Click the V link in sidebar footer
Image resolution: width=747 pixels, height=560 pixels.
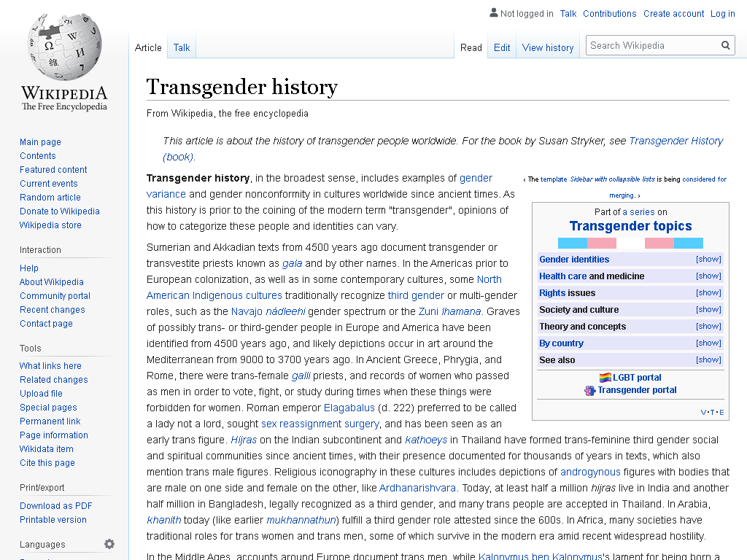pos(704,413)
